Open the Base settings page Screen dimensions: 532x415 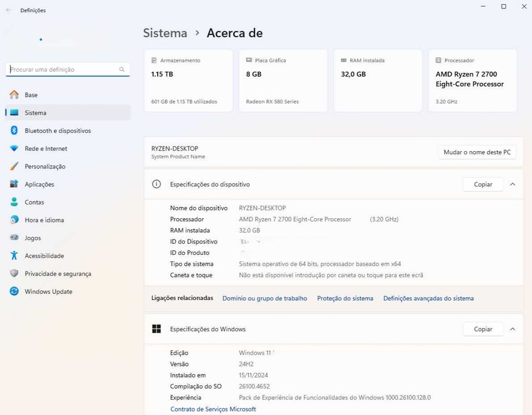click(x=68, y=95)
